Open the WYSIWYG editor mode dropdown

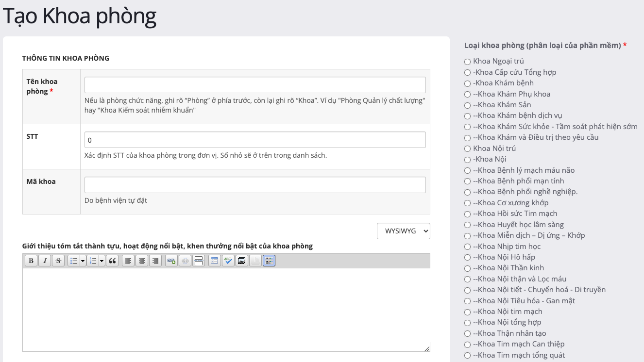point(403,231)
